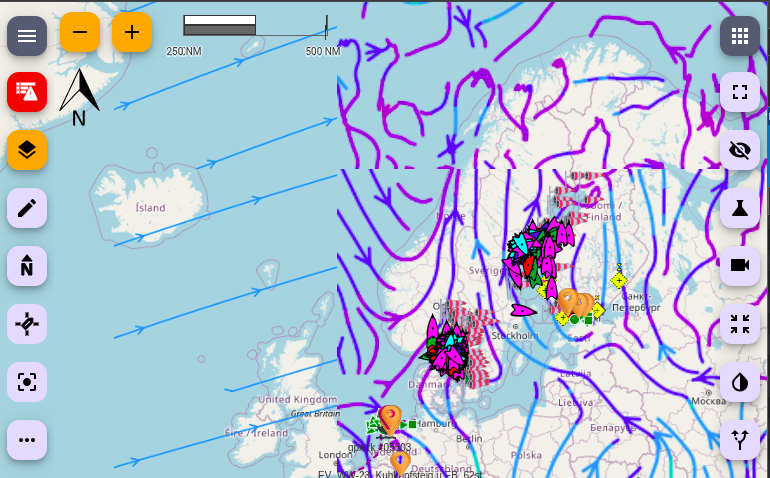Screen dimensions: 770x478
Task: Click the Stockholm city label
Action: 515,336
